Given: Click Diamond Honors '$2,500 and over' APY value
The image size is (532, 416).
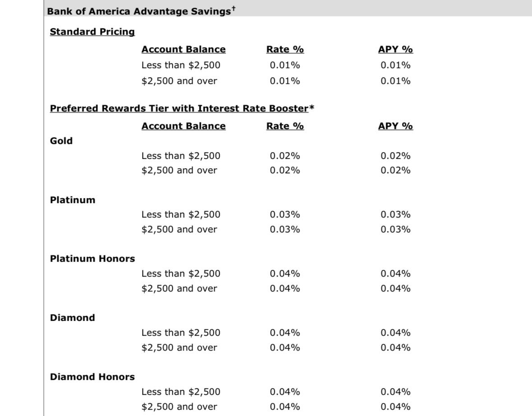Looking at the screenshot, I should point(395,407).
